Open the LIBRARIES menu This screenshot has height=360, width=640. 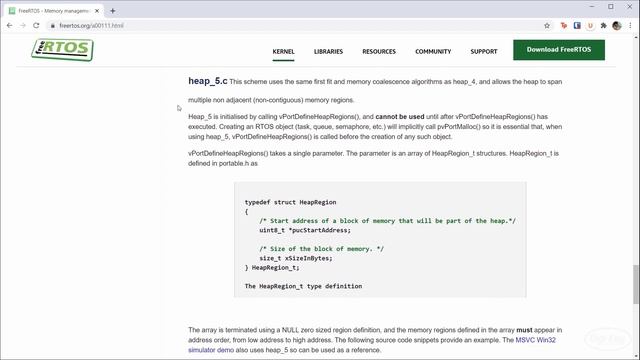click(328, 51)
